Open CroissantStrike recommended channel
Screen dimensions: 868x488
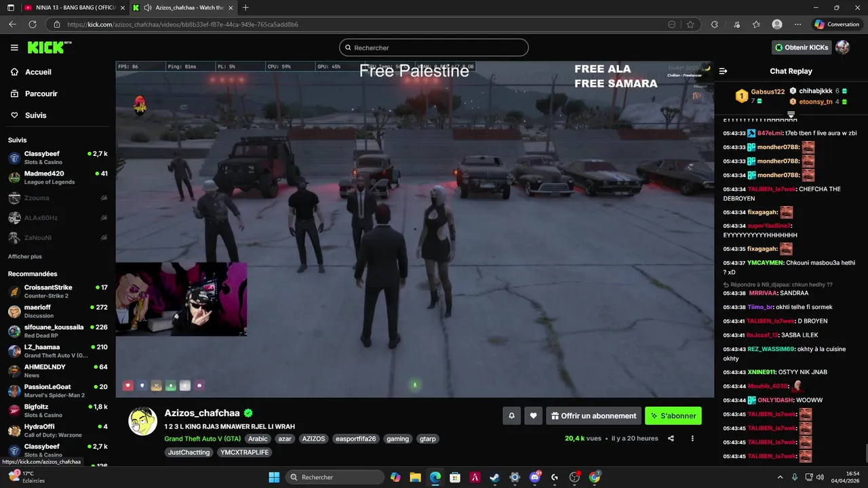click(58, 291)
